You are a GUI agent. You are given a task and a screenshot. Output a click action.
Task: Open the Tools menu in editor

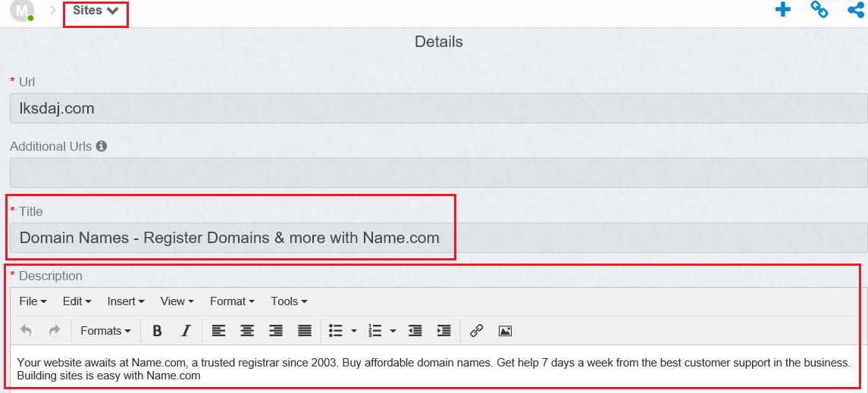289,301
